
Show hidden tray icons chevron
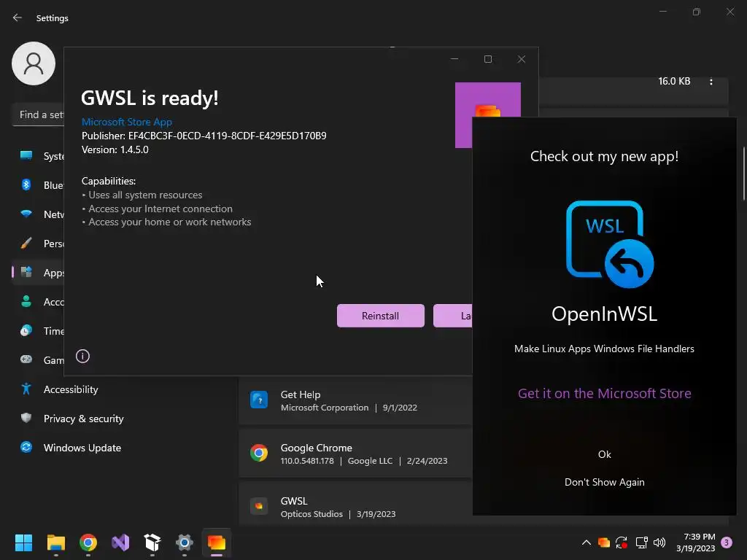587,542
